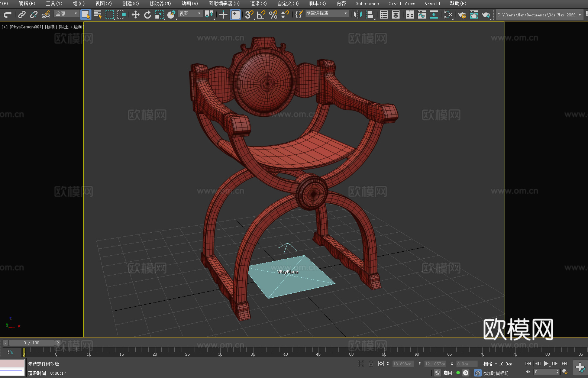The width and height of the screenshot is (588, 378).
Task: Open Layer Explorer icon
Action: pyautogui.click(x=396, y=14)
